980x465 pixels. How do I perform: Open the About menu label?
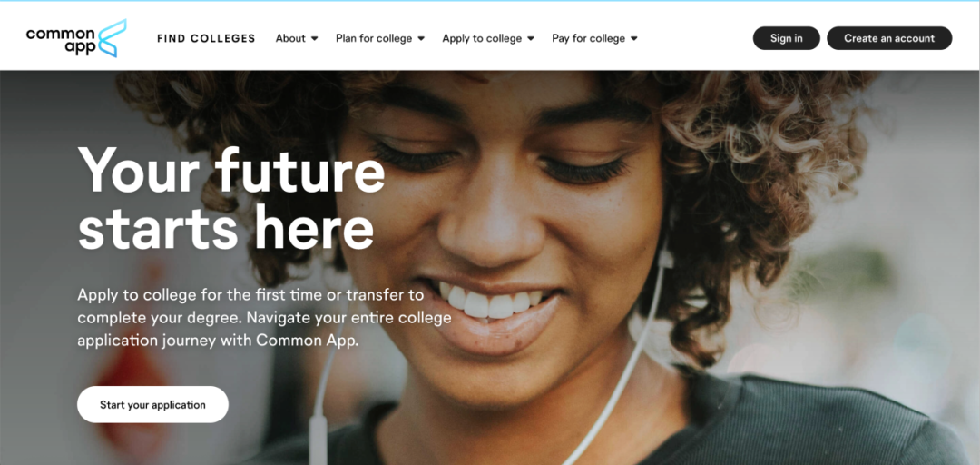coord(290,38)
